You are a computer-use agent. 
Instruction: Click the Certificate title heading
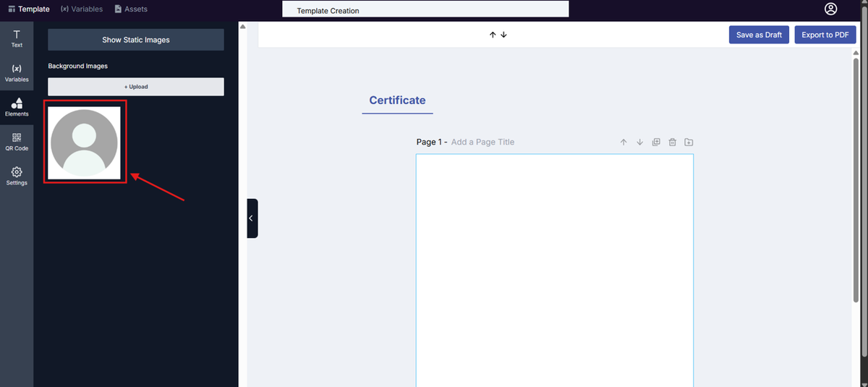pyautogui.click(x=397, y=101)
